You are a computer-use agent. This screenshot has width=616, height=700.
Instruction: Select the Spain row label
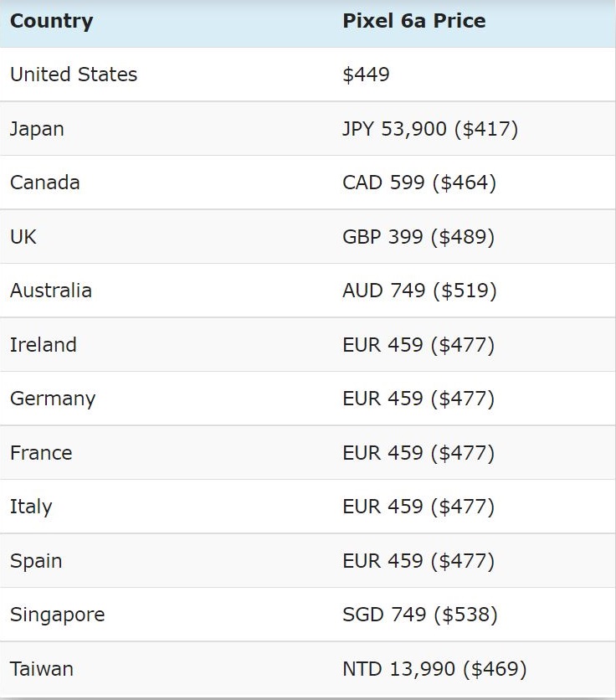[36, 561]
